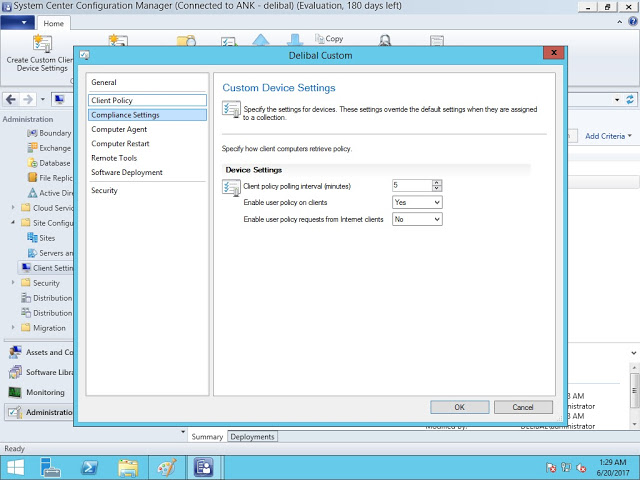The height and width of the screenshot is (480, 640).
Task: Select Remote Tools in the settings list
Action: pos(114,158)
